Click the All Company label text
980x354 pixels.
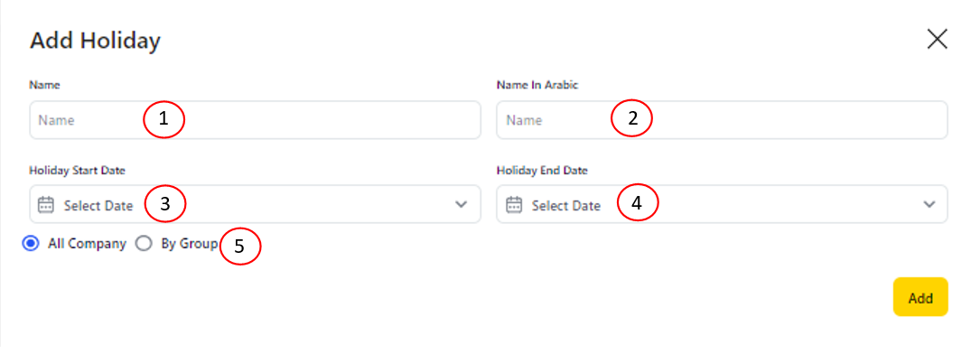coord(87,244)
